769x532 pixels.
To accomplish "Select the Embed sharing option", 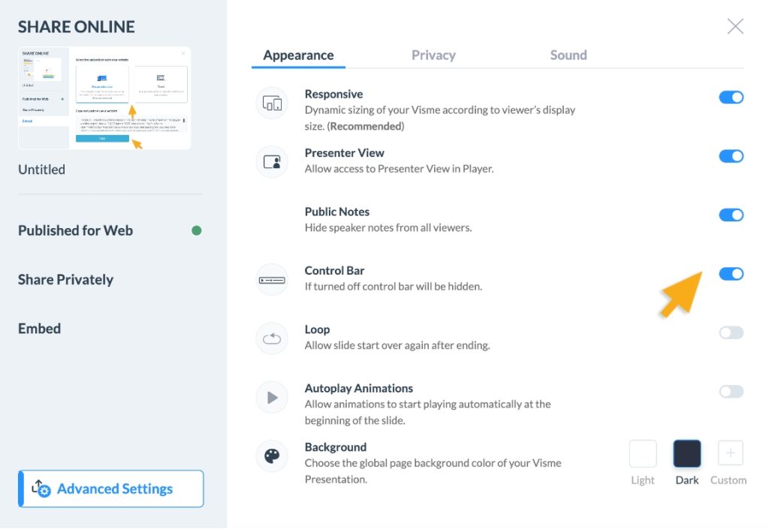I will 39,328.
